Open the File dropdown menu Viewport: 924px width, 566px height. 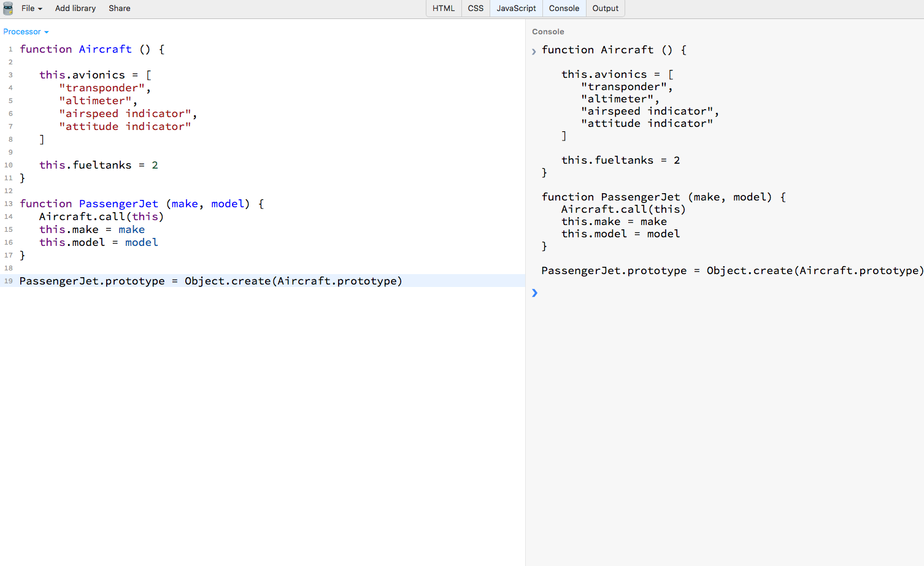(x=31, y=9)
